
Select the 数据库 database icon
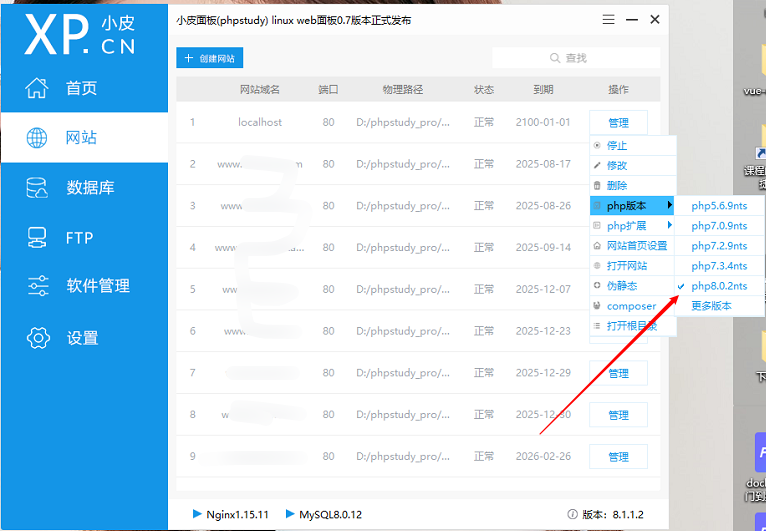(x=37, y=187)
